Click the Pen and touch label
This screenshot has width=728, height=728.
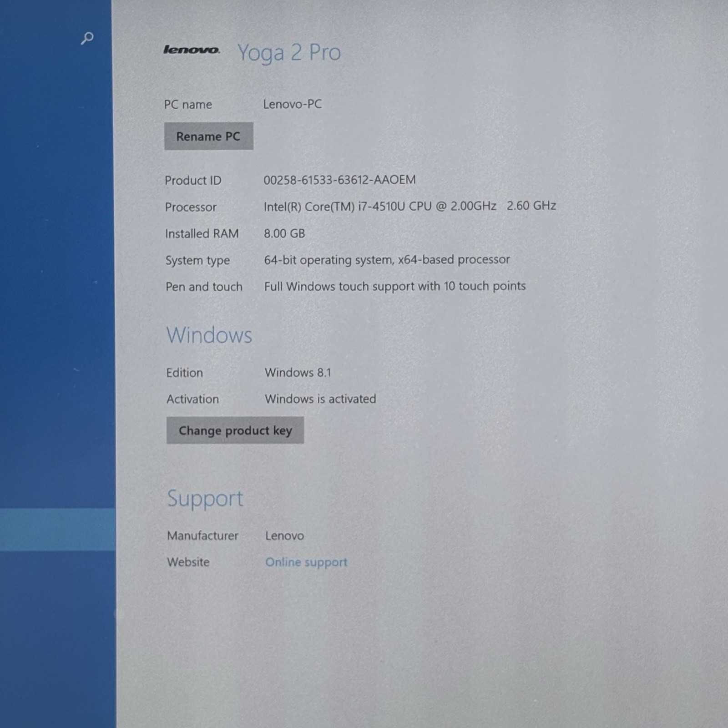pyautogui.click(x=204, y=287)
